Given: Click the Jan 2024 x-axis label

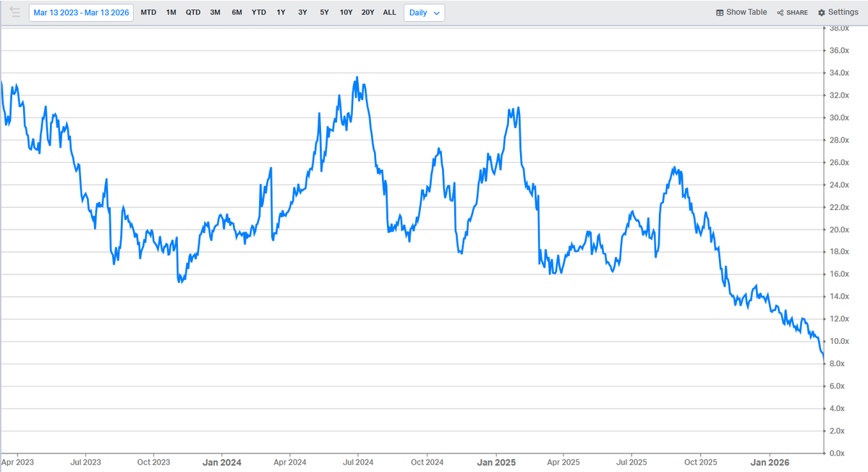Looking at the screenshot, I should point(221,462).
